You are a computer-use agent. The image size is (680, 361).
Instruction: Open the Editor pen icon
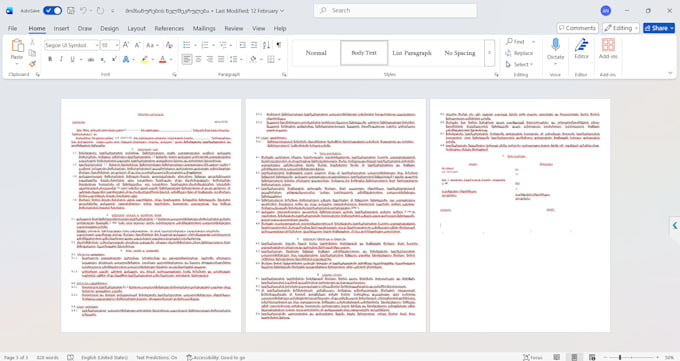click(581, 45)
